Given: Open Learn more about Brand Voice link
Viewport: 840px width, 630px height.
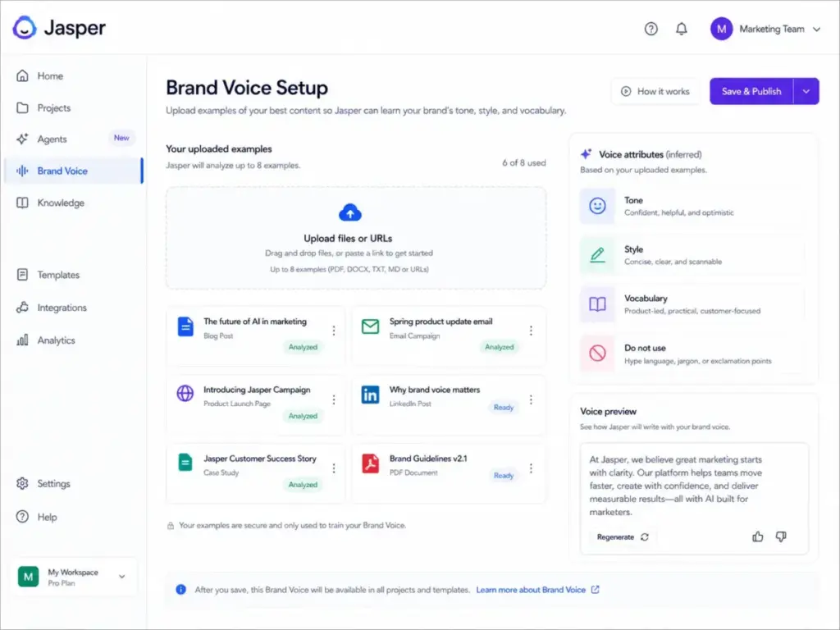Looking at the screenshot, I should (x=537, y=590).
